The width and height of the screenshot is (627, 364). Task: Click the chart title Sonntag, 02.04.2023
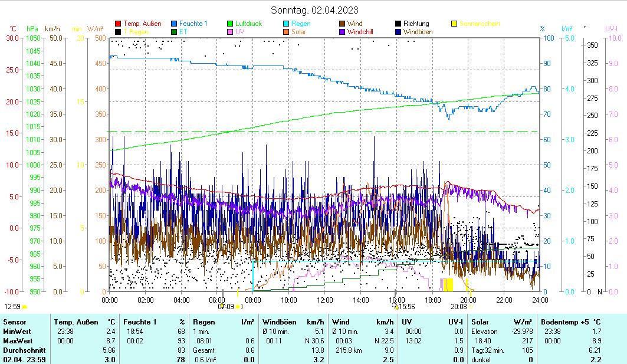click(314, 10)
